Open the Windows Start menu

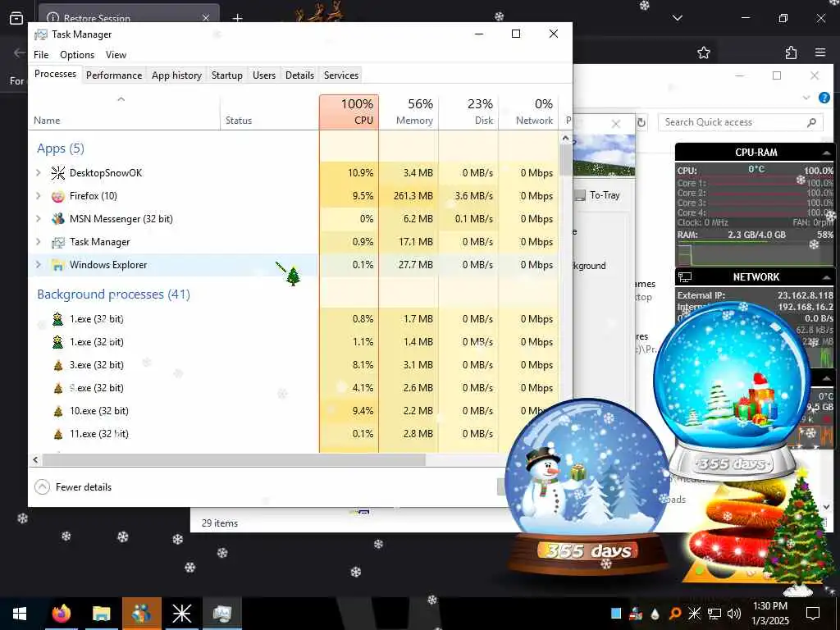coord(20,614)
